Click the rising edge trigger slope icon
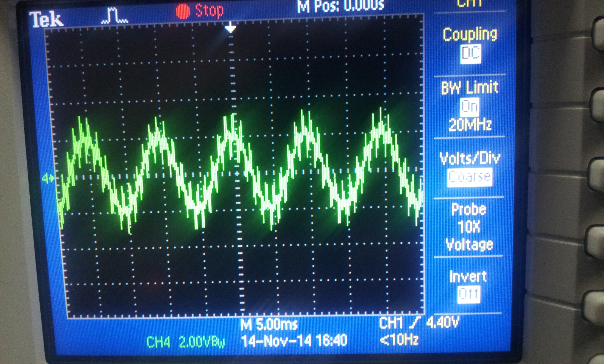604x364 pixels. (x=415, y=323)
